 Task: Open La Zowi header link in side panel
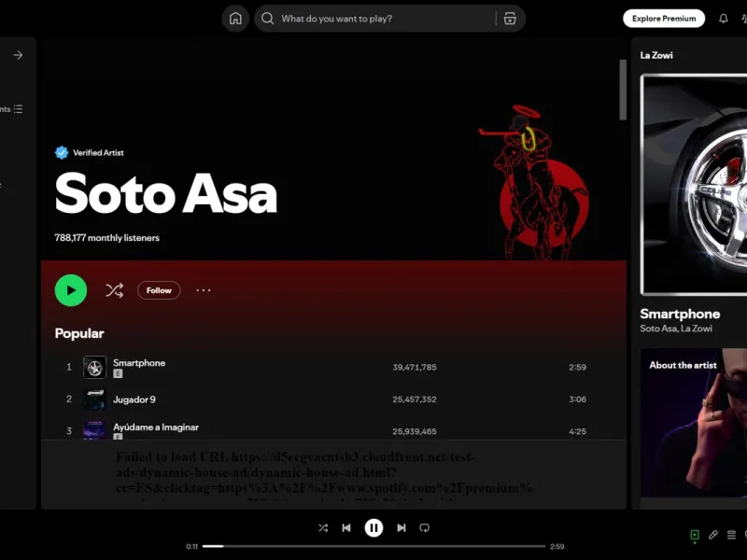656,55
